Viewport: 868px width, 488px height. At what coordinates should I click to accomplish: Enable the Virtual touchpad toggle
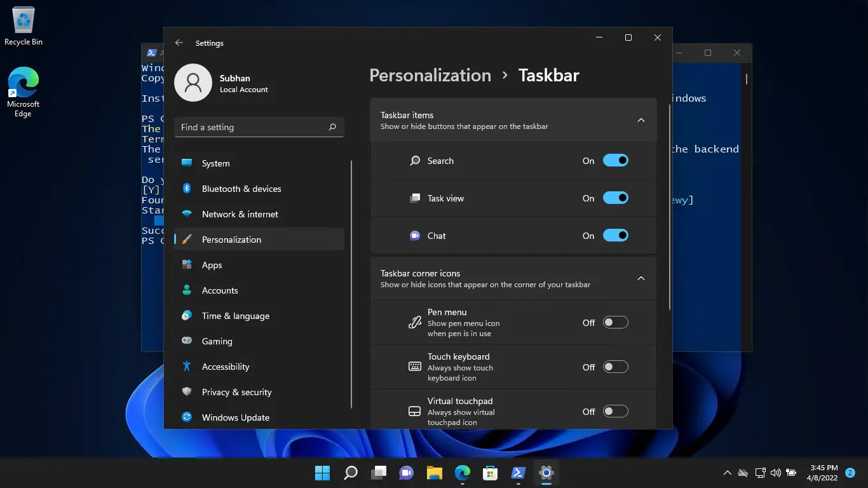tap(615, 412)
